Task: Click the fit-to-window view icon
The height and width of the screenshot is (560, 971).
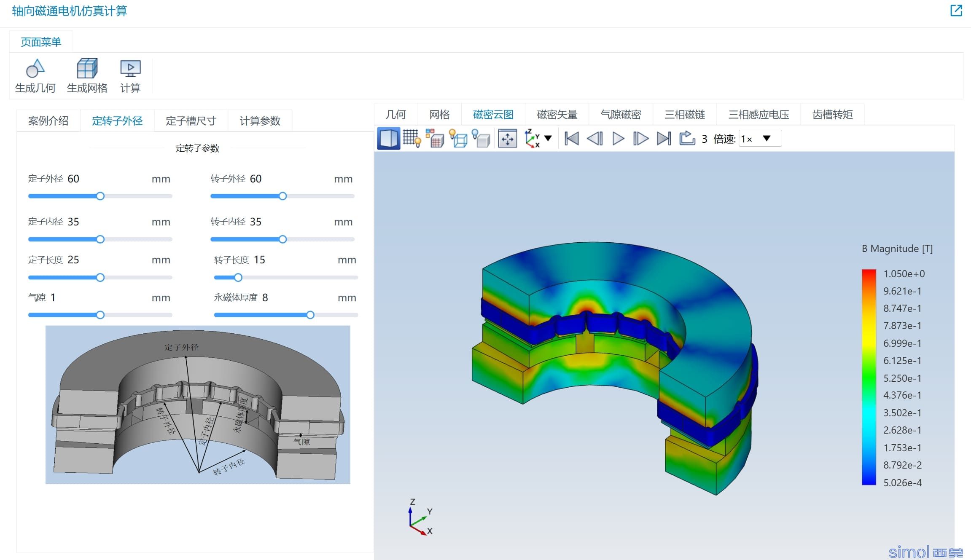Action: tap(507, 139)
